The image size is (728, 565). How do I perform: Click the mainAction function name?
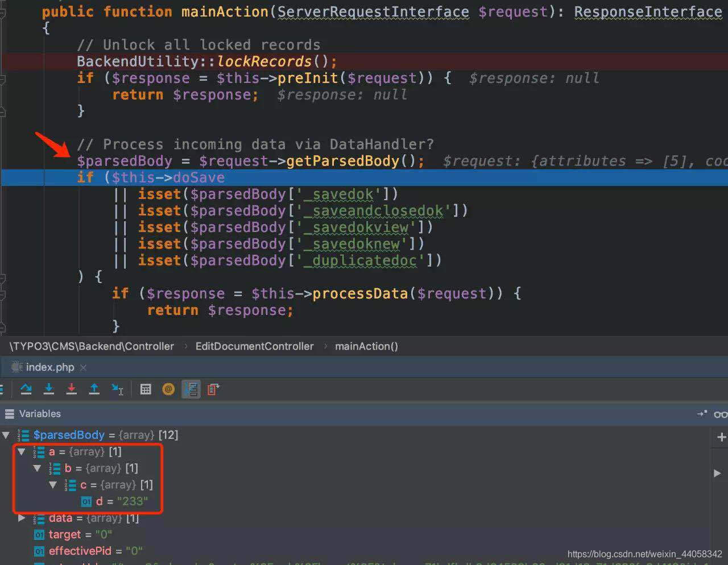(225, 12)
